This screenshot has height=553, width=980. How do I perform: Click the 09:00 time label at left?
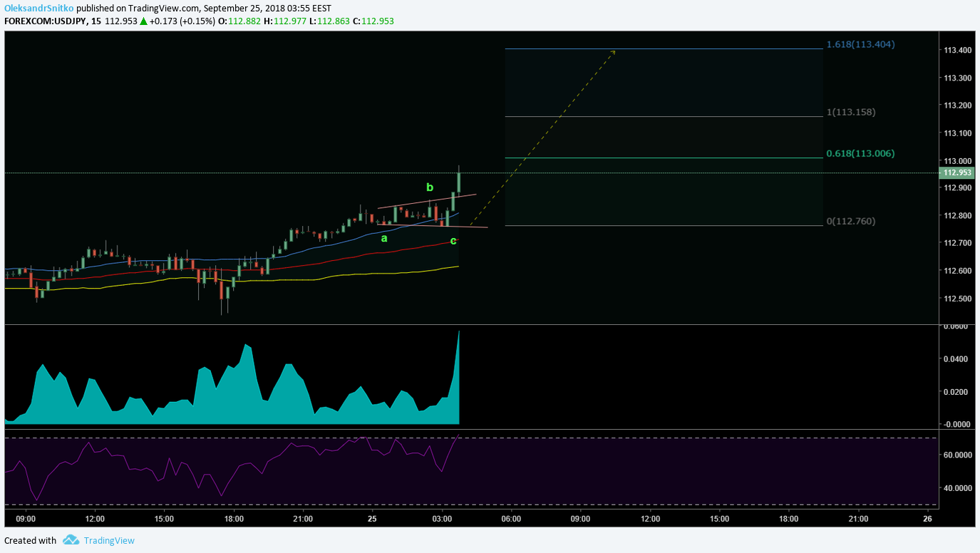pyautogui.click(x=26, y=519)
